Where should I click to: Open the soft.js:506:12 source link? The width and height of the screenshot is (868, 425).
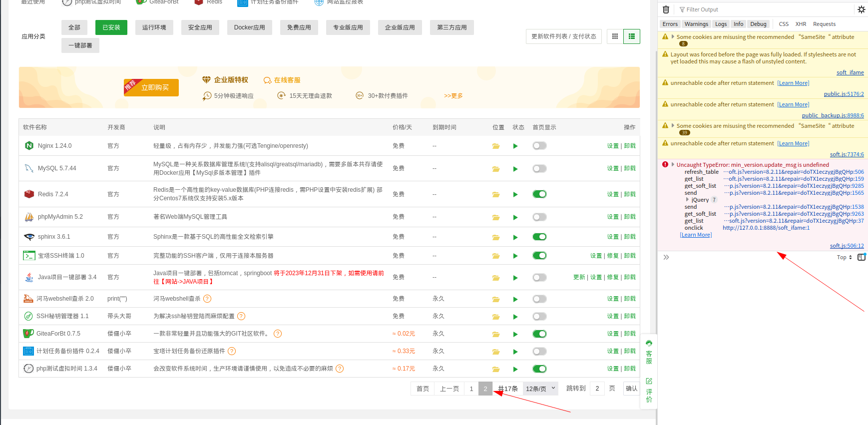pos(847,246)
